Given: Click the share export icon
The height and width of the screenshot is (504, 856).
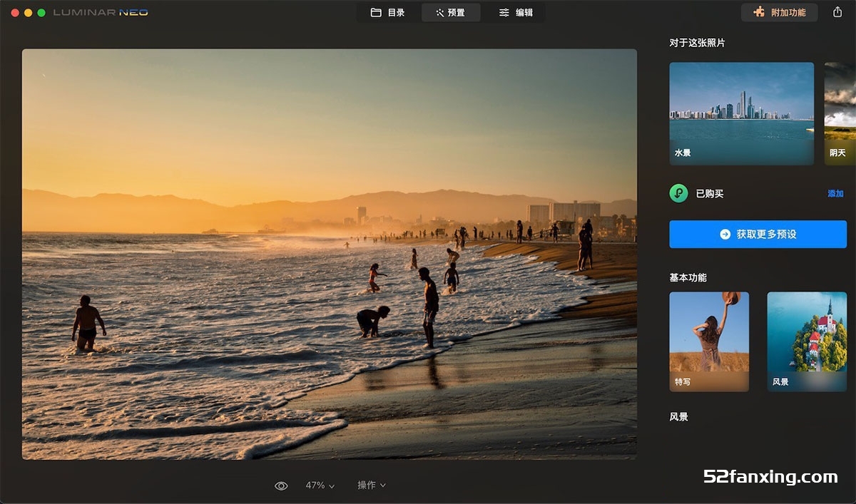Looking at the screenshot, I should point(837,12).
